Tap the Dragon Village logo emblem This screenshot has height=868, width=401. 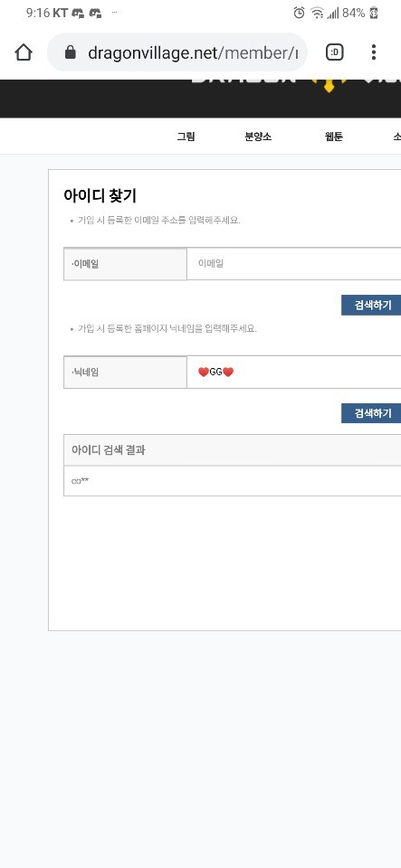(x=328, y=86)
